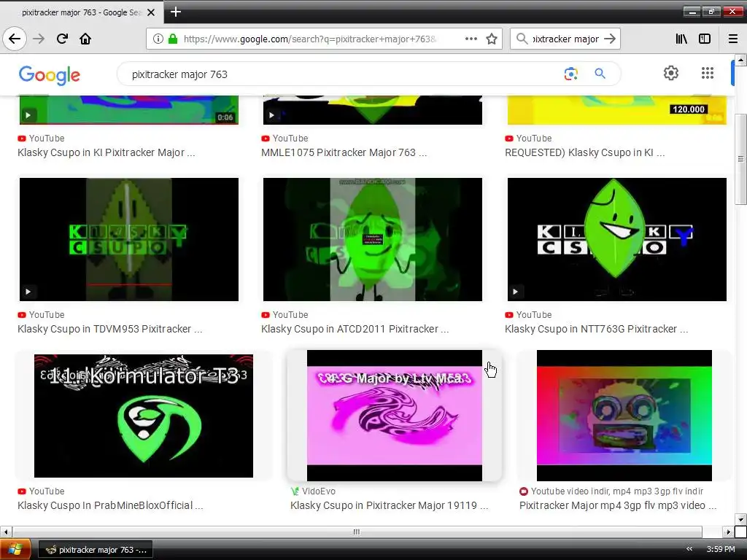The image size is (747, 560).
Task: Open the rainbow face video thumbnail
Action: [624, 415]
